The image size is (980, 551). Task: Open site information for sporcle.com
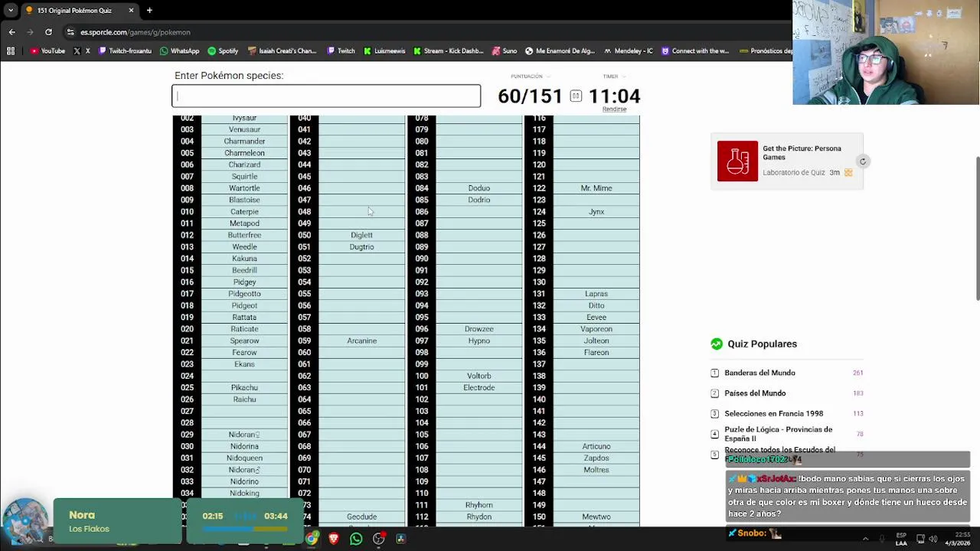coord(70,32)
